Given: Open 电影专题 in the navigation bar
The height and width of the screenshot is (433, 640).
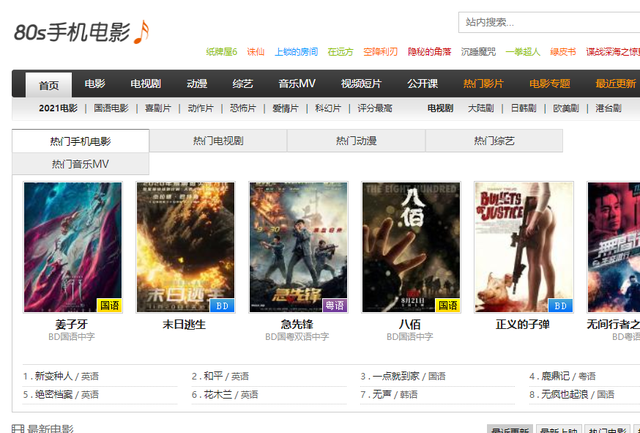Looking at the screenshot, I should (x=549, y=84).
